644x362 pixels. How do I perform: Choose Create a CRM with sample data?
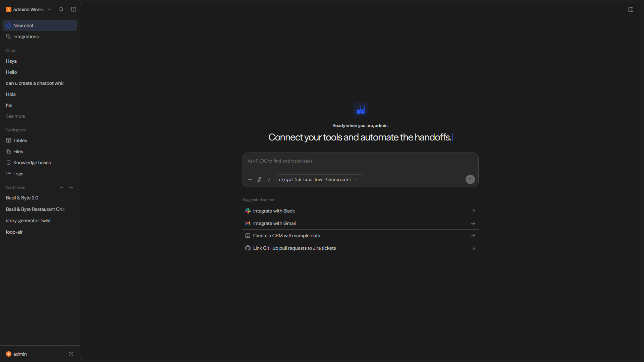(x=360, y=236)
